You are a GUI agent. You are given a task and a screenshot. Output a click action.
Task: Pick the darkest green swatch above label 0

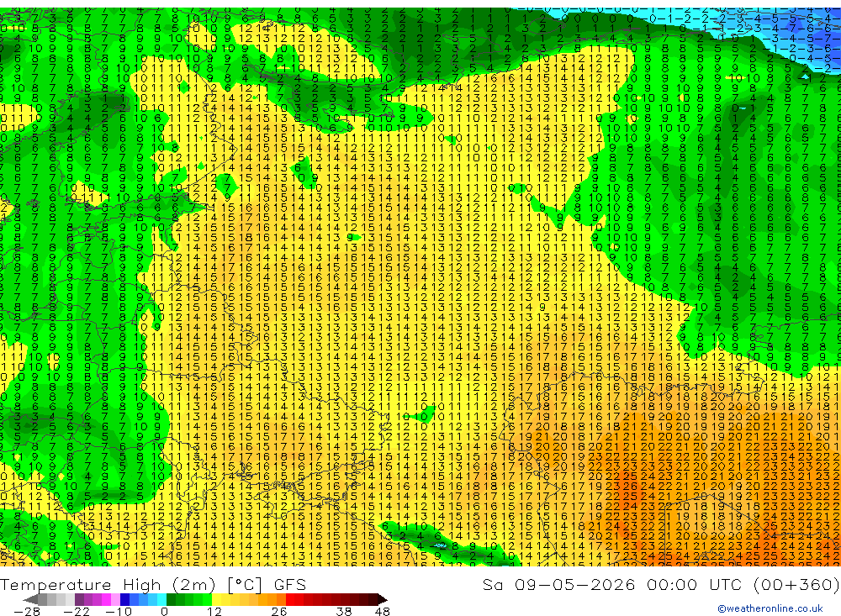click(171, 599)
